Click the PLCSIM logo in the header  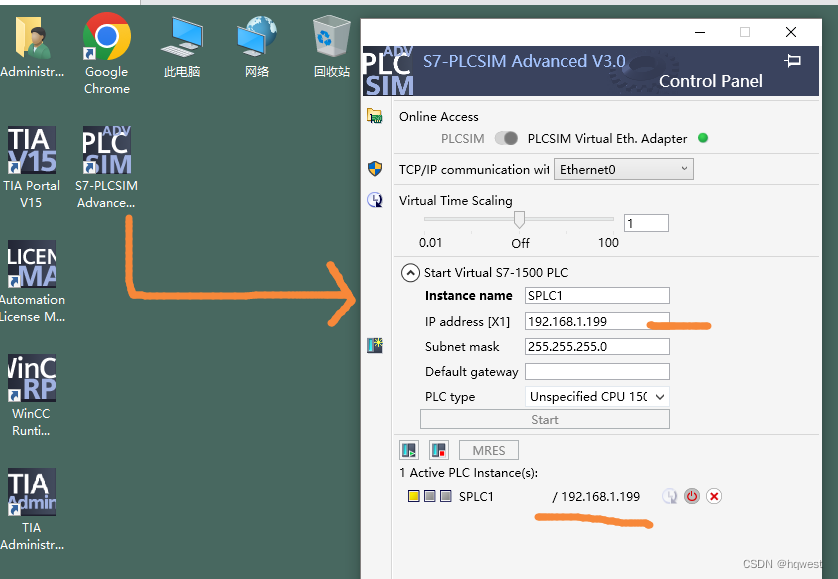[389, 71]
